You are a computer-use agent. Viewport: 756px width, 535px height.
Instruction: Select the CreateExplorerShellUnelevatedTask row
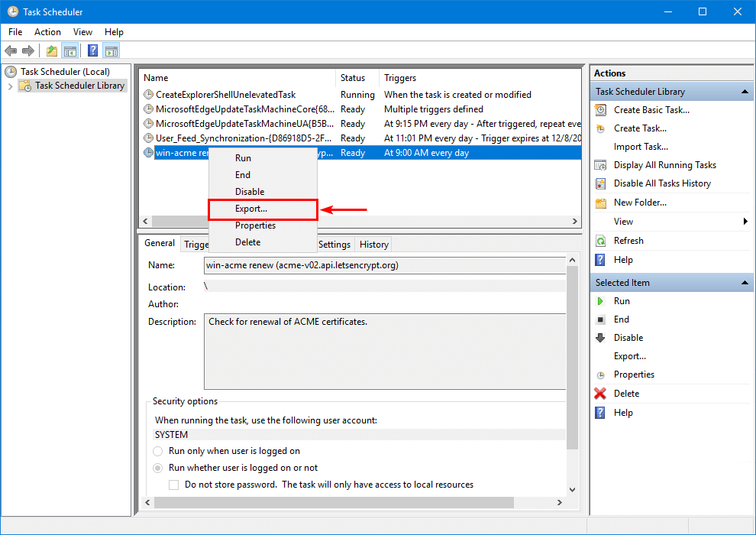(225, 95)
